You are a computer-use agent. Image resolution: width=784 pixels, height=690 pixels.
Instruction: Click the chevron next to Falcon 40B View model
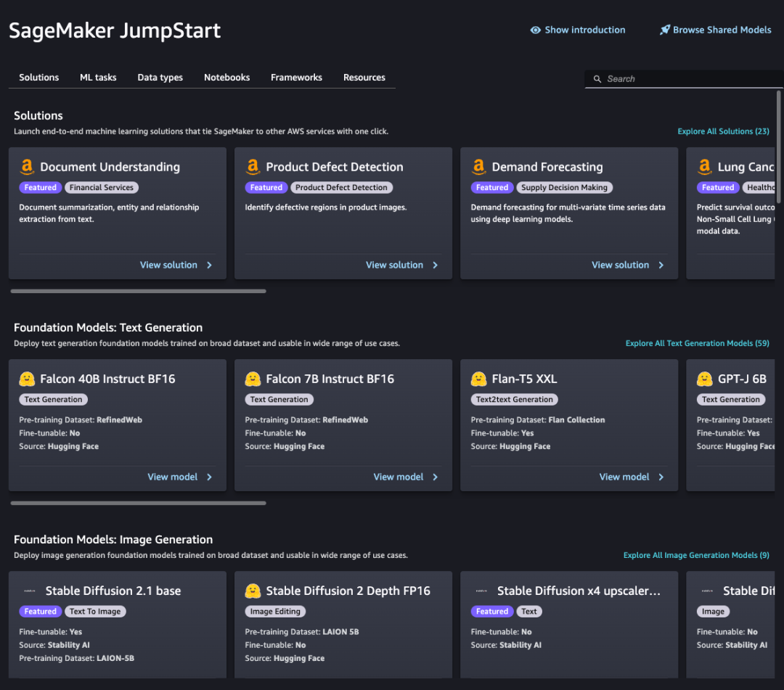210,477
